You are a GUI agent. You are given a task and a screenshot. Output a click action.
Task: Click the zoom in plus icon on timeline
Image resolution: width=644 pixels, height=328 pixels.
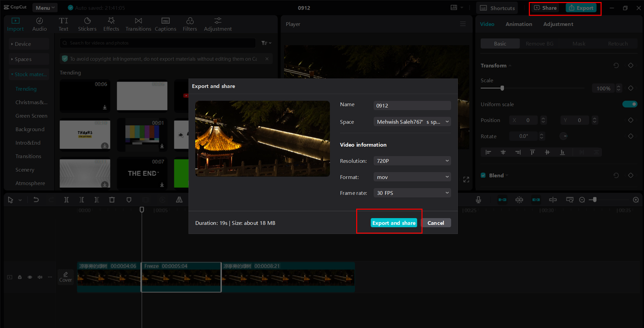pyautogui.click(x=636, y=200)
